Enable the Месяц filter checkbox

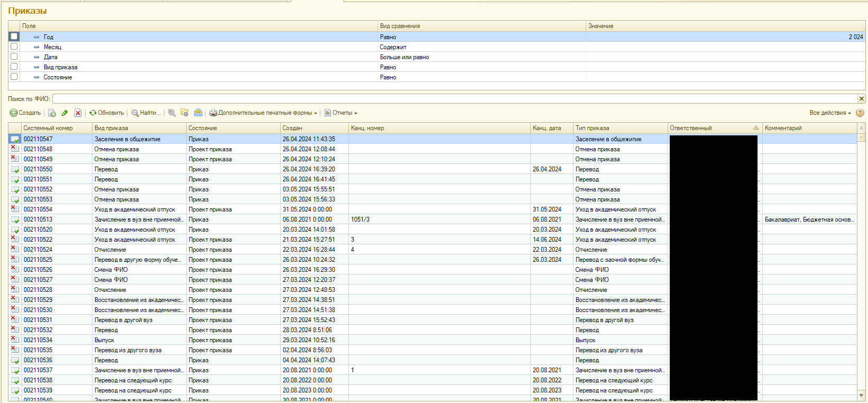(14, 47)
